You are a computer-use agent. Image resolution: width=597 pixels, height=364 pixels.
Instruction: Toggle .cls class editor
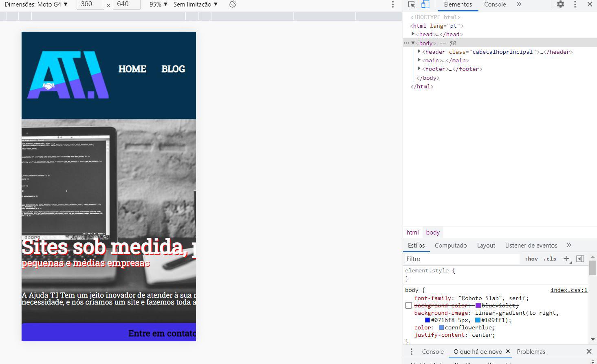[550, 259]
